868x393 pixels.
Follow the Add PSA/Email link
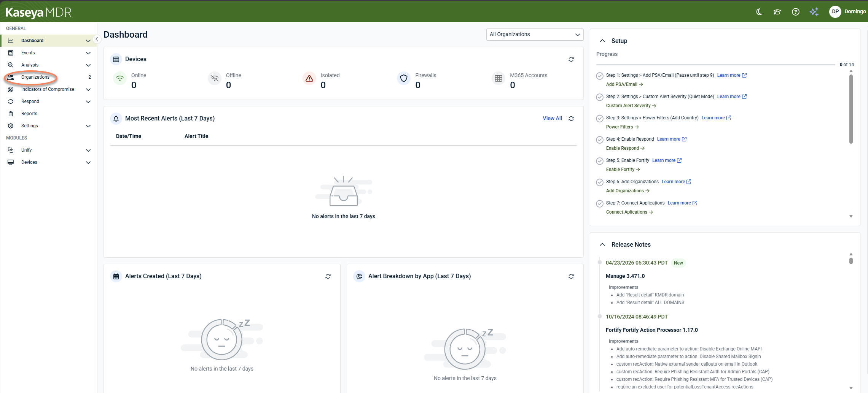coord(624,84)
